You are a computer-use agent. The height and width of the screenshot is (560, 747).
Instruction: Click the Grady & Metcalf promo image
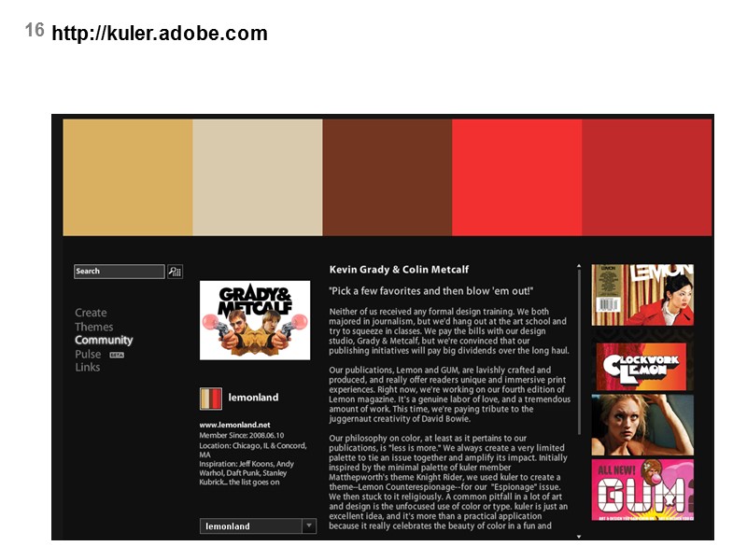coord(257,317)
